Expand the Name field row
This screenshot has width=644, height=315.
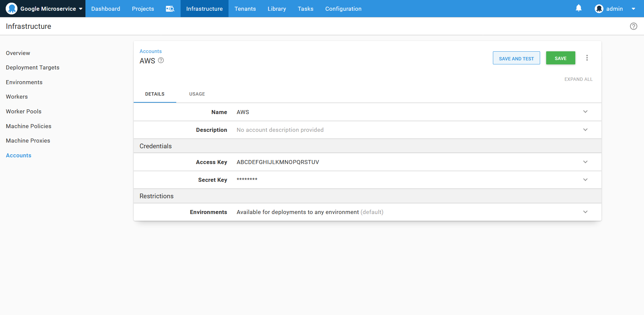585,112
